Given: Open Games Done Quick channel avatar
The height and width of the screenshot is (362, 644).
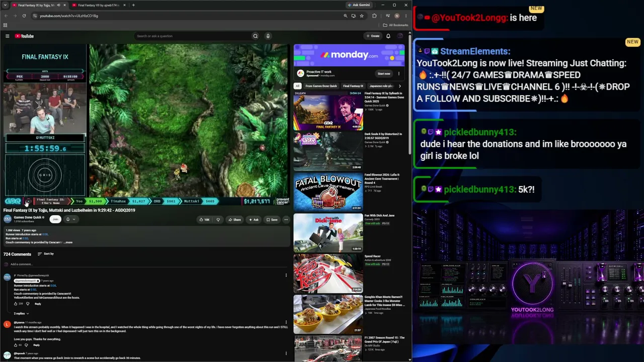Looking at the screenshot, I should click(x=8, y=219).
